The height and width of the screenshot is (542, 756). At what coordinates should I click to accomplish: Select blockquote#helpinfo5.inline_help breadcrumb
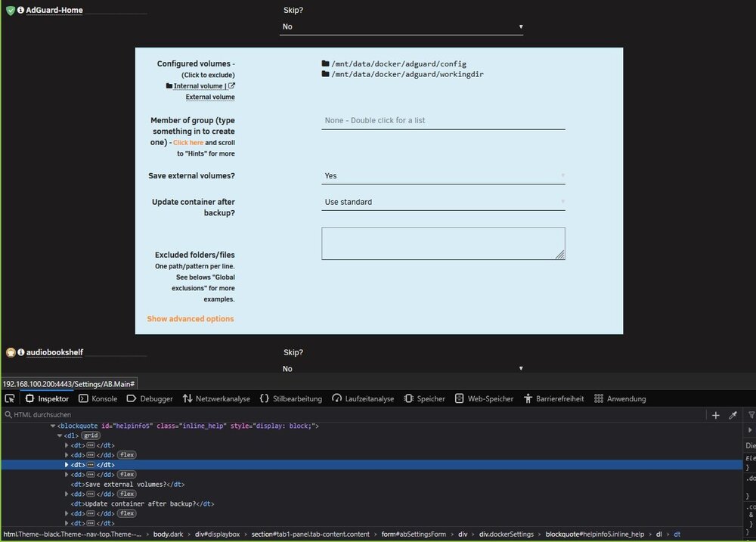[595, 534]
